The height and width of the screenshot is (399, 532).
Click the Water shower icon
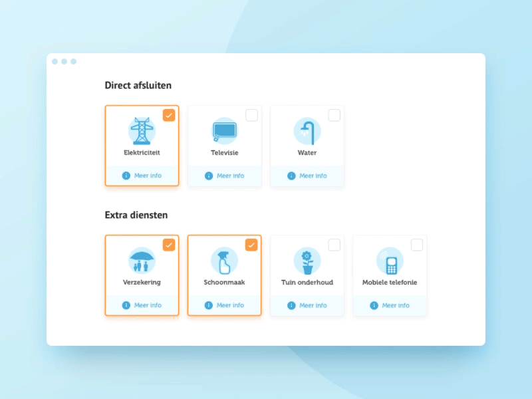(x=307, y=131)
